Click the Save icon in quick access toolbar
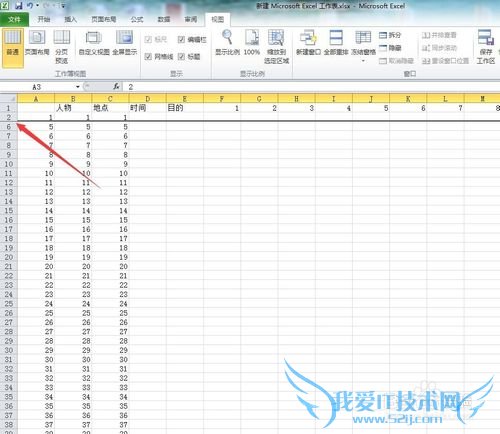 (19, 6)
